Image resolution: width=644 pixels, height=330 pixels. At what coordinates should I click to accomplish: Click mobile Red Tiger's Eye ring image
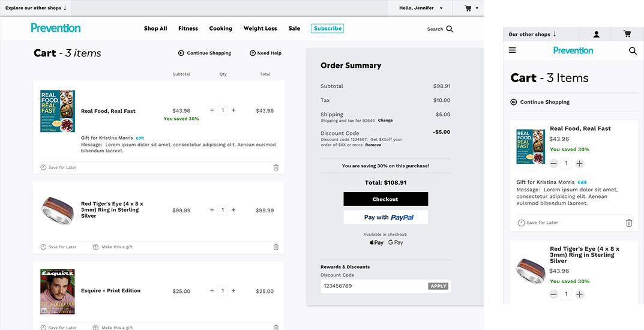531,271
